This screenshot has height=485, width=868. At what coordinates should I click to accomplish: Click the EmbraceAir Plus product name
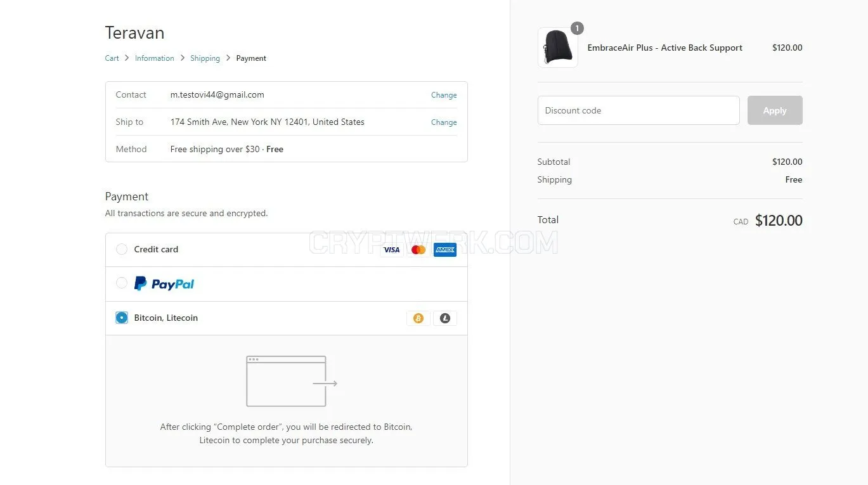click(665, 48)
